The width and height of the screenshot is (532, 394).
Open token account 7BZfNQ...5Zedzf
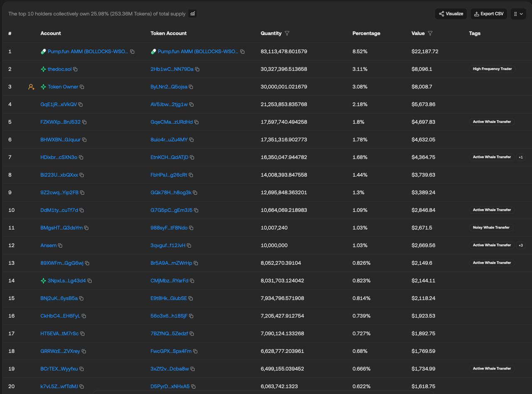(169, 334)
